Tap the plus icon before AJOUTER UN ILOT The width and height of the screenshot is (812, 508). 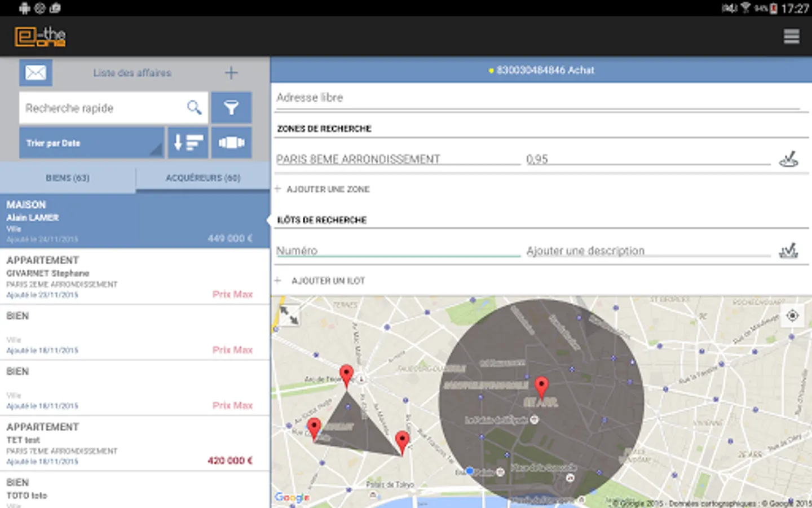tap(277, 280)
